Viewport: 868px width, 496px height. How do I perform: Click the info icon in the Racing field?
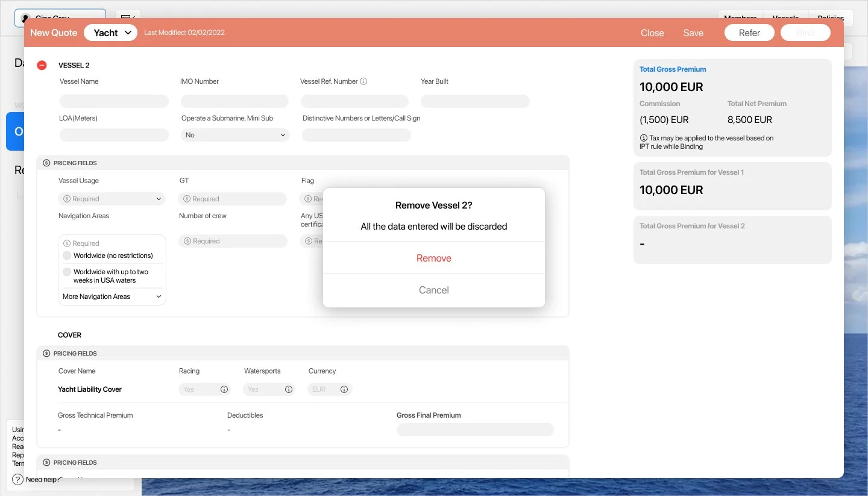point(224,389)
